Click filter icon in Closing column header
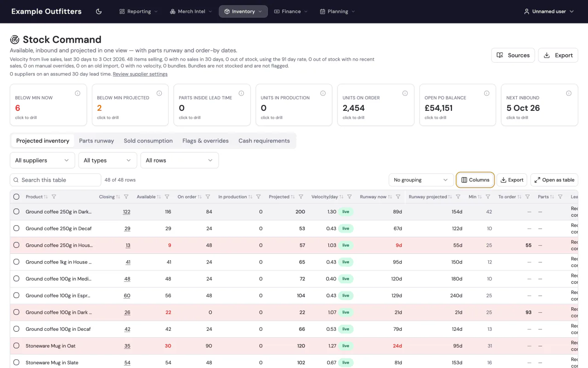588x368 pixels. (x=126, y=197)
